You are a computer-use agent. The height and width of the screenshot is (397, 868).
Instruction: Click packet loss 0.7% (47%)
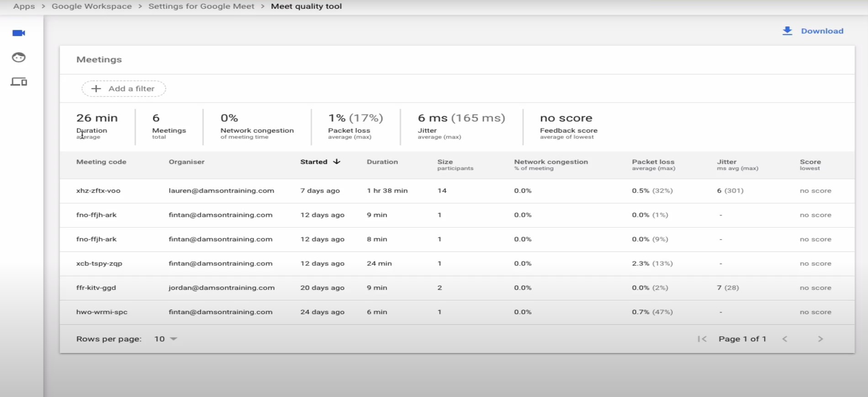tap(652, 312)
